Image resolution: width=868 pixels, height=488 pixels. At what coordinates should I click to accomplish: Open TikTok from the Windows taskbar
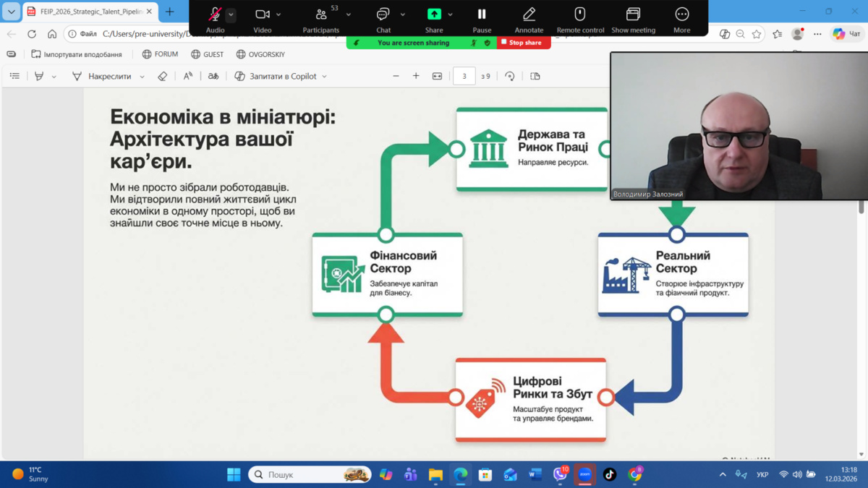coord(610,474)
